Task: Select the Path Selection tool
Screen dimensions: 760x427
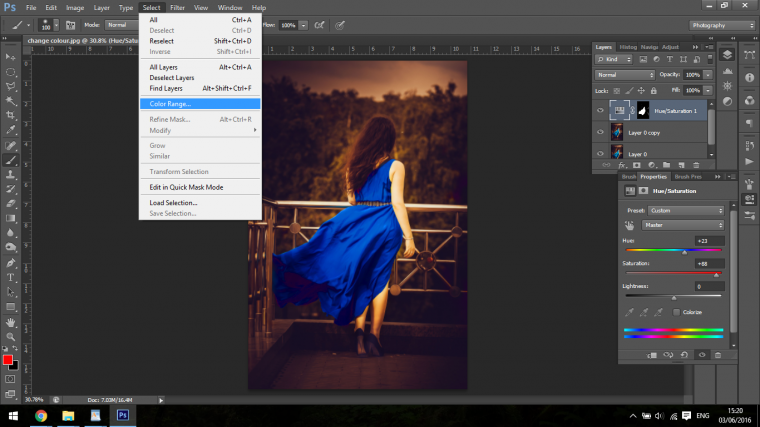Action: pyautogui.click(x=10, y=292)
